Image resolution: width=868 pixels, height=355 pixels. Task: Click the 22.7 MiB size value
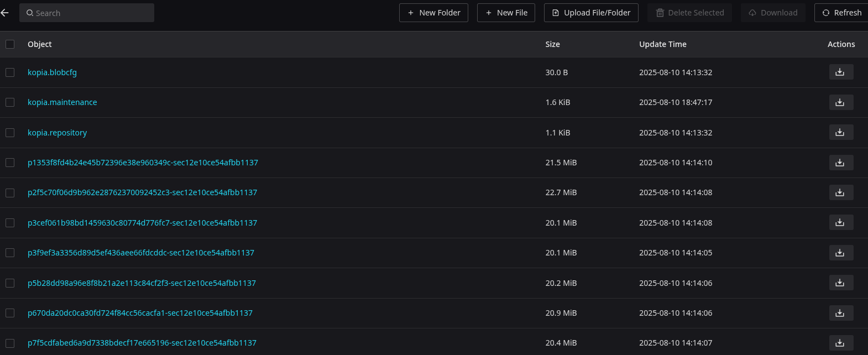(x=561, y=192)
